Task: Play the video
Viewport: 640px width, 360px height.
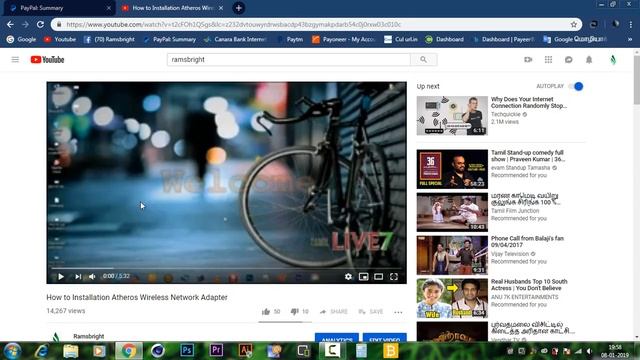Action: pos(61,276)
